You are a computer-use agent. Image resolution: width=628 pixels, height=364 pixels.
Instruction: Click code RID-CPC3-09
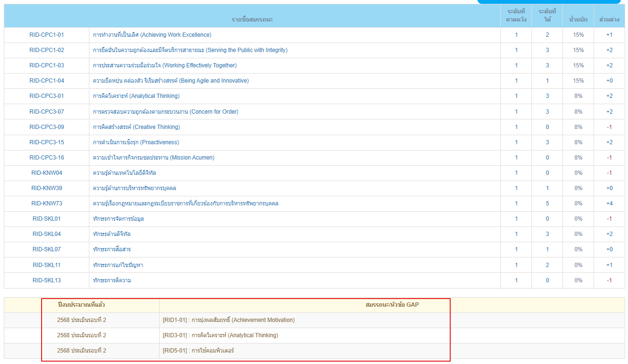point(46,127)
